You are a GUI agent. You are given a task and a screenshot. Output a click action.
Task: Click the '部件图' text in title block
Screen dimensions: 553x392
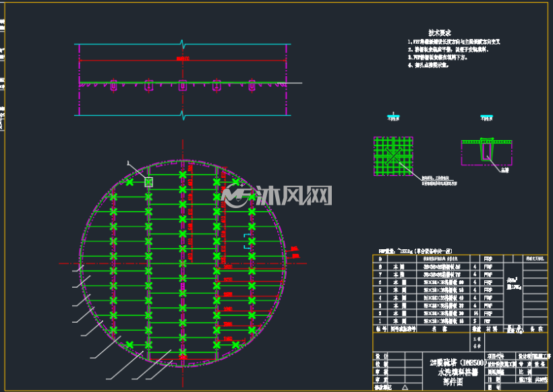coord(453,382)
